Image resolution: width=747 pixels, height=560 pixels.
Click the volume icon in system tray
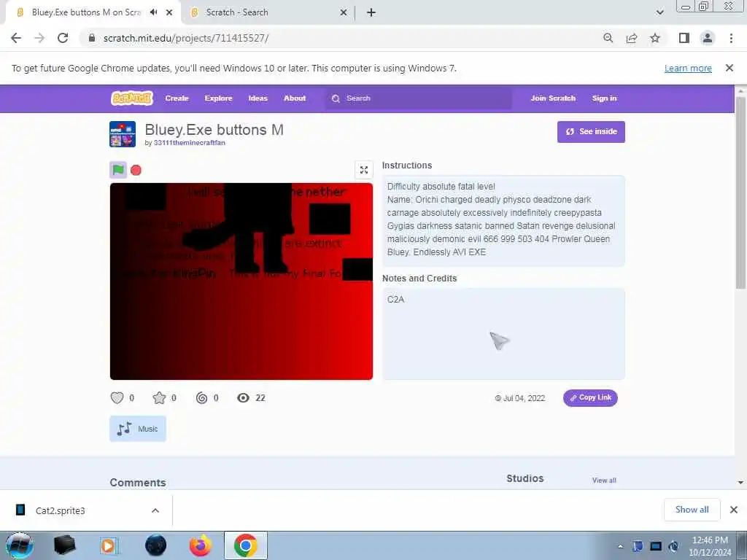pyautogui.click(x=673, y=546)
